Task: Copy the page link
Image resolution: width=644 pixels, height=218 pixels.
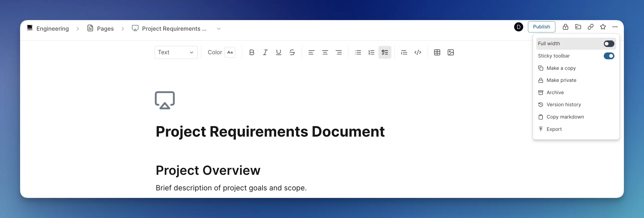Action: click(591, 27)
